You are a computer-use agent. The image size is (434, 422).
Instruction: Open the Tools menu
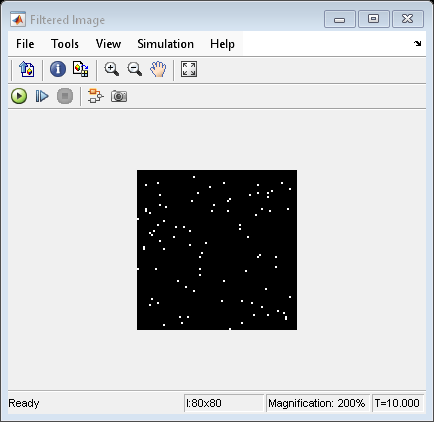pyautogui.click(x=65, y=44)
